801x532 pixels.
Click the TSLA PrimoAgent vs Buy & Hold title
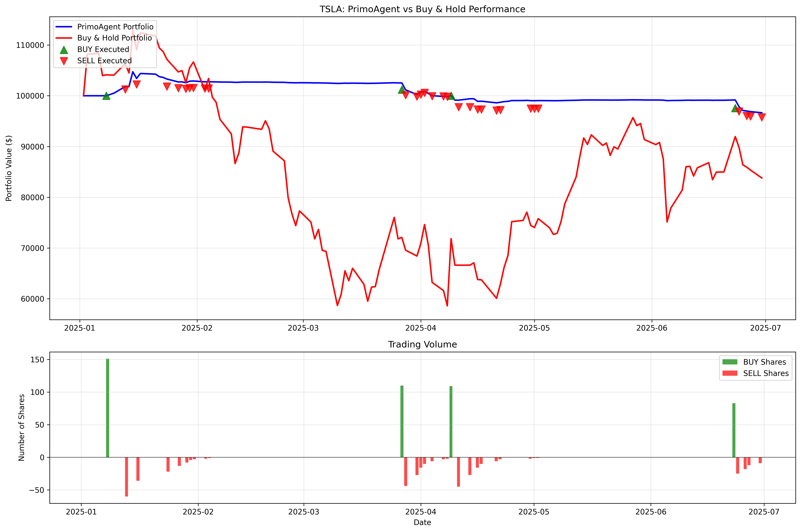422,9
